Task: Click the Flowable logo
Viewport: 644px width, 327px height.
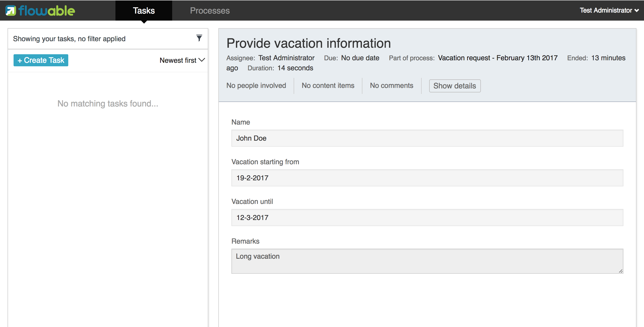Action: 40,11
